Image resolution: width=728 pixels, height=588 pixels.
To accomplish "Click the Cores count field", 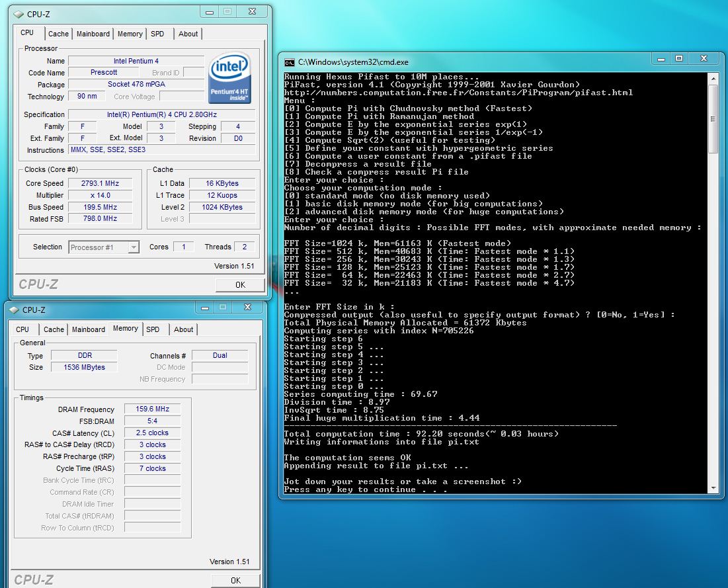I will tap(183, 247).
